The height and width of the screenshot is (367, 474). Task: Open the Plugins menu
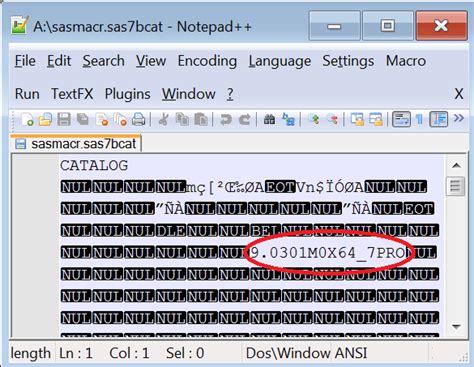pyautogui.click(x=127, y=95)
